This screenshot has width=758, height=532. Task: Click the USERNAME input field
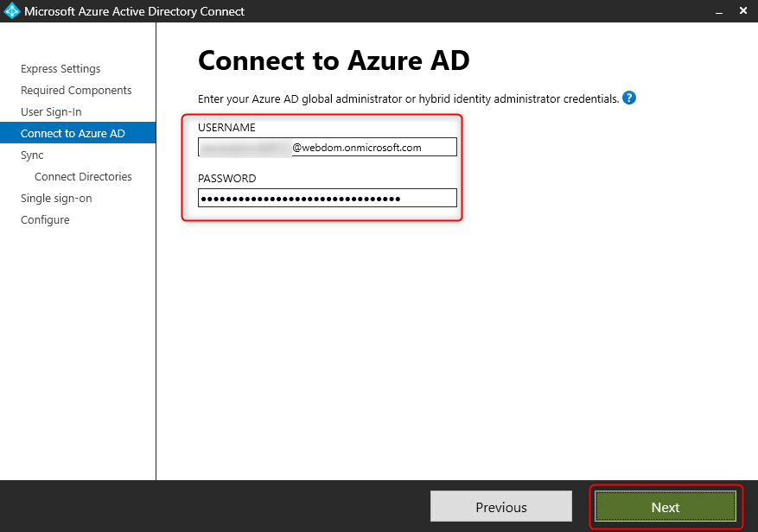click(327, 147)
